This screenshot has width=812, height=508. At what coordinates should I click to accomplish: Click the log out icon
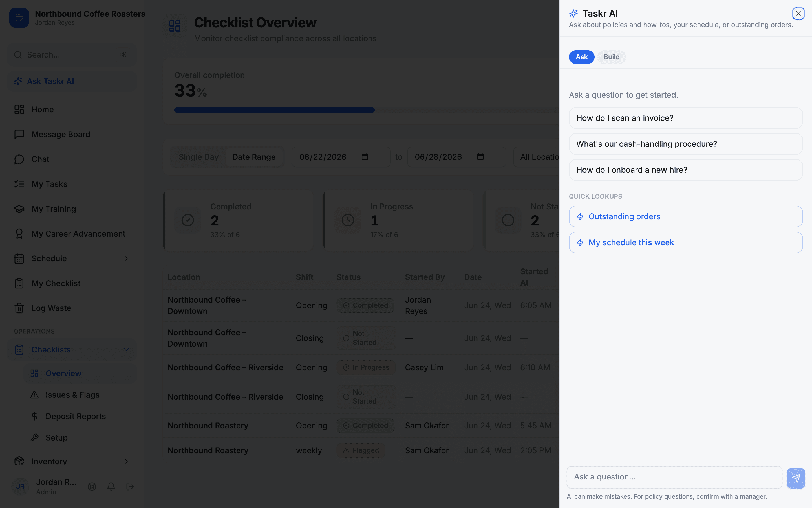click(130, 487)
